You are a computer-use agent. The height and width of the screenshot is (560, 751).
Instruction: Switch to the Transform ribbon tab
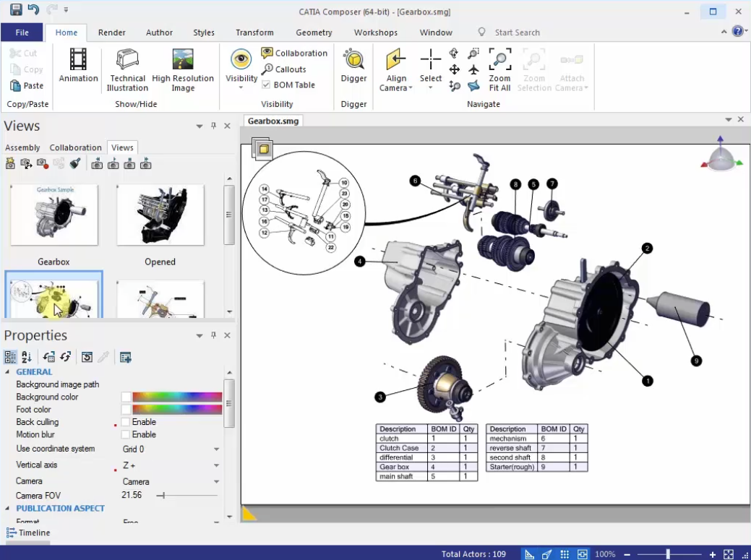tap(254, 32)
